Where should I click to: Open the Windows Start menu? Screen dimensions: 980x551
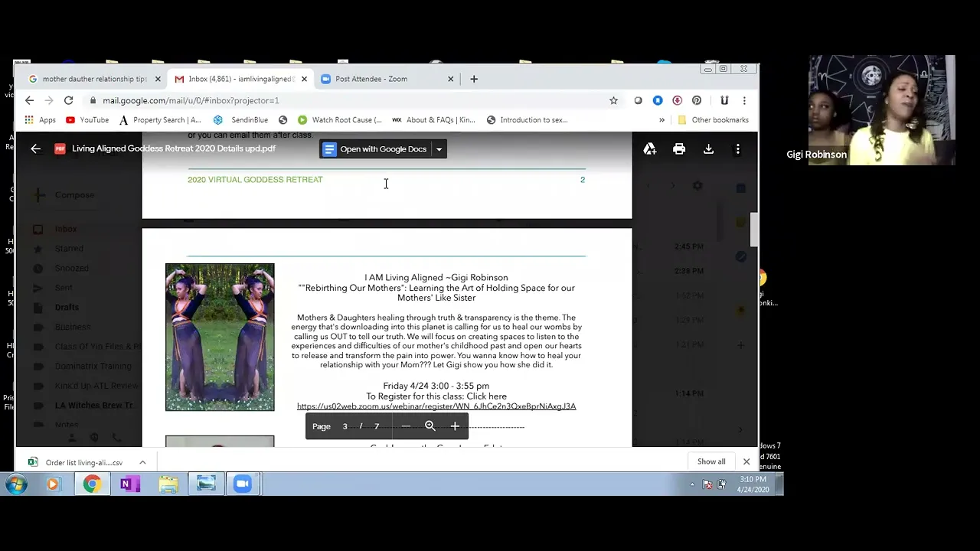pyautogui.click(x=16, y=484)
